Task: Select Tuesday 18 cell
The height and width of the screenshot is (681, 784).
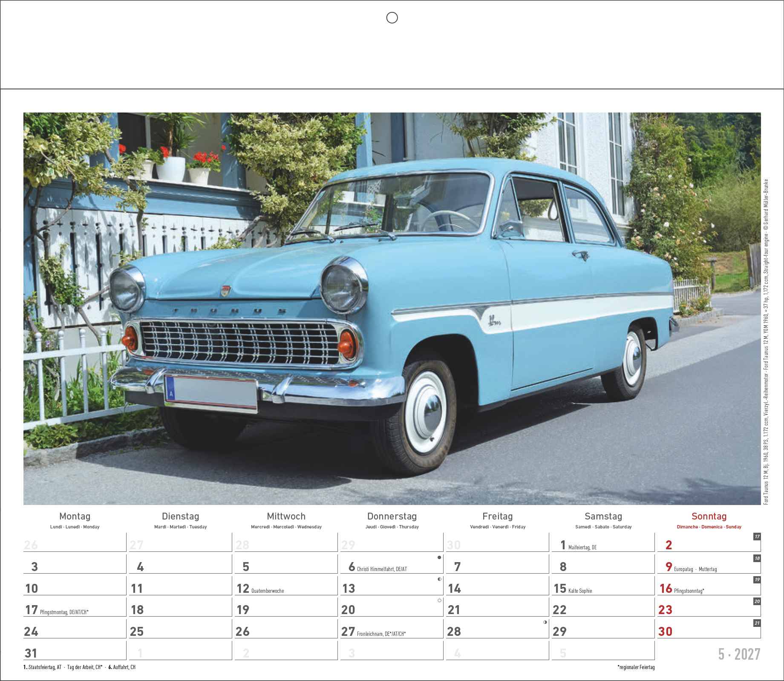Action: click(181, 607)
